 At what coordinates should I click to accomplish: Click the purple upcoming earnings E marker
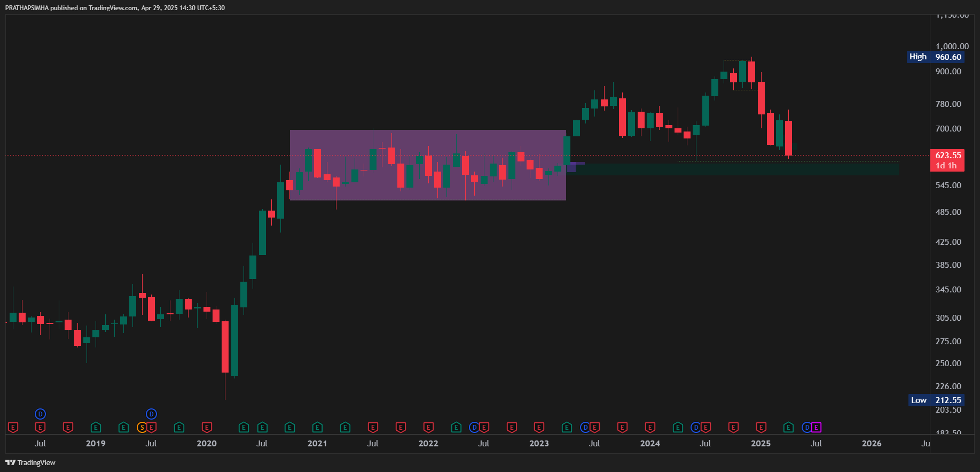coord(816,427)
